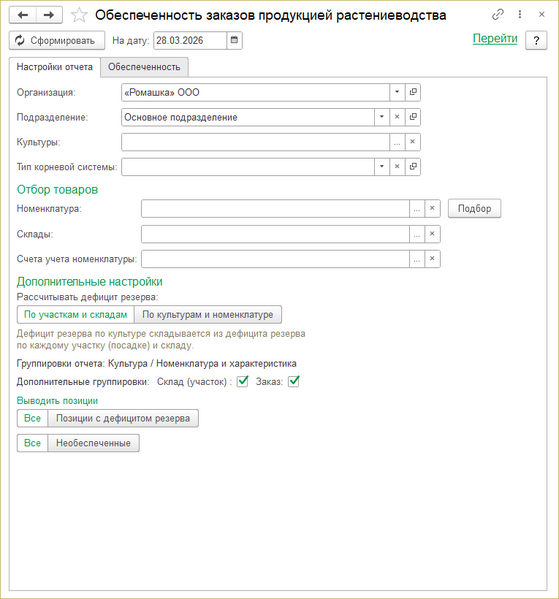Clear the Счета учета номенклатуры field
This screenshot has height=599, width=559.
[432, 259]
